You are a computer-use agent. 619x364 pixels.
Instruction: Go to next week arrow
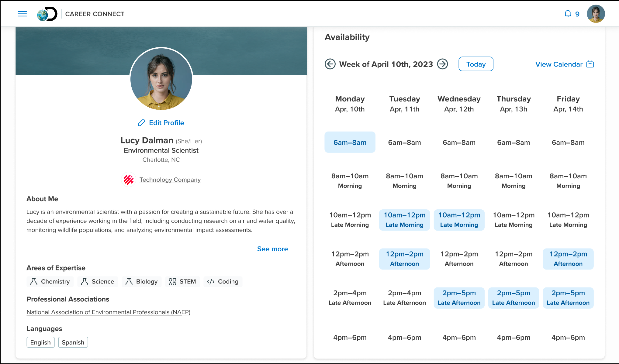(x=442, y=64)
